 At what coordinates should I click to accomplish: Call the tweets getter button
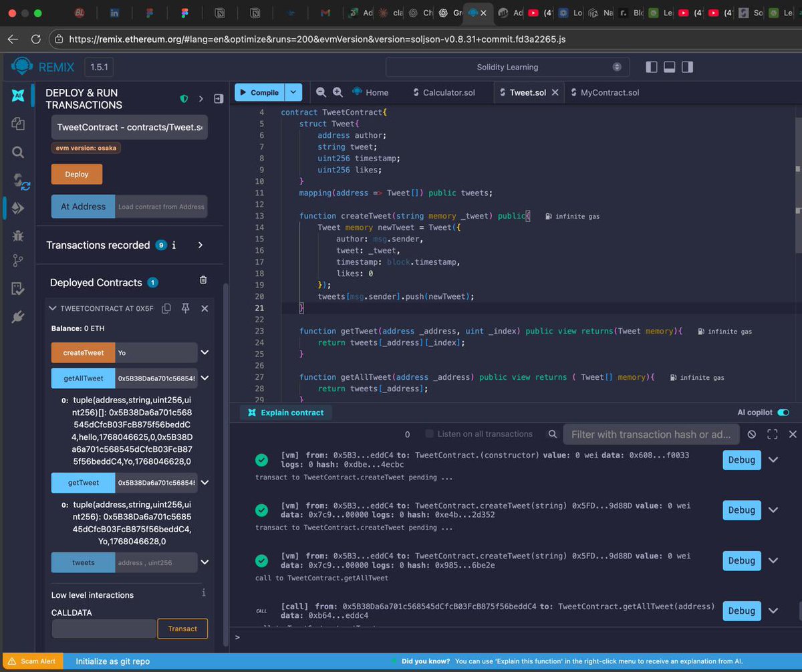pos(84,562)
